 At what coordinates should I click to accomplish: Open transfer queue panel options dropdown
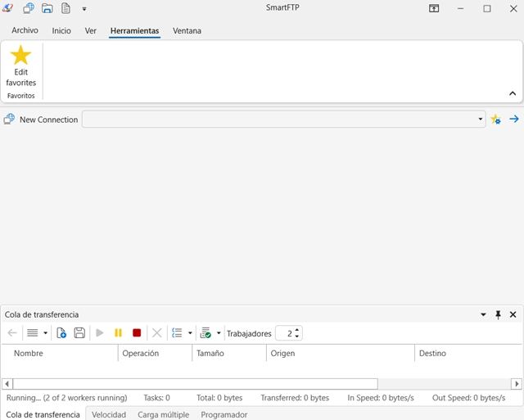483,314
